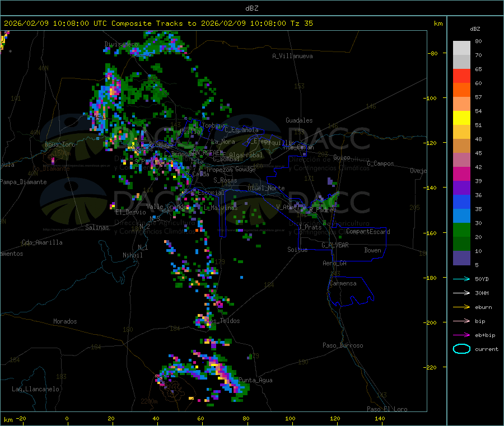The height and width of the screenshot is (426, 504).
Task: Select the yellow 51–54 dBZ legend swatch
Action: (461, 118)
